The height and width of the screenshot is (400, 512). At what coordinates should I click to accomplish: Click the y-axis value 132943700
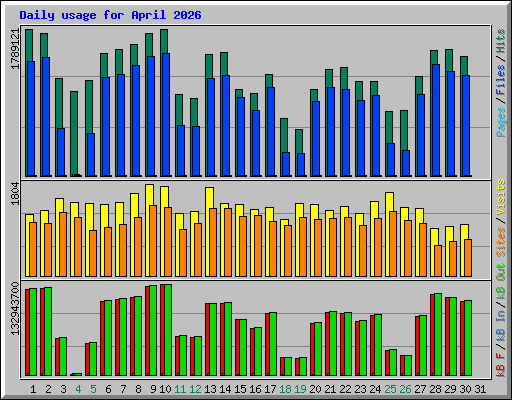tap(15, 309)
